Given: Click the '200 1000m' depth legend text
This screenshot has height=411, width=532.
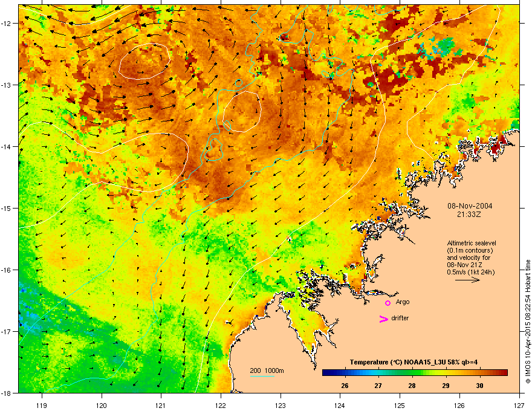Looking at the screenshot, I should pos(267,371).
